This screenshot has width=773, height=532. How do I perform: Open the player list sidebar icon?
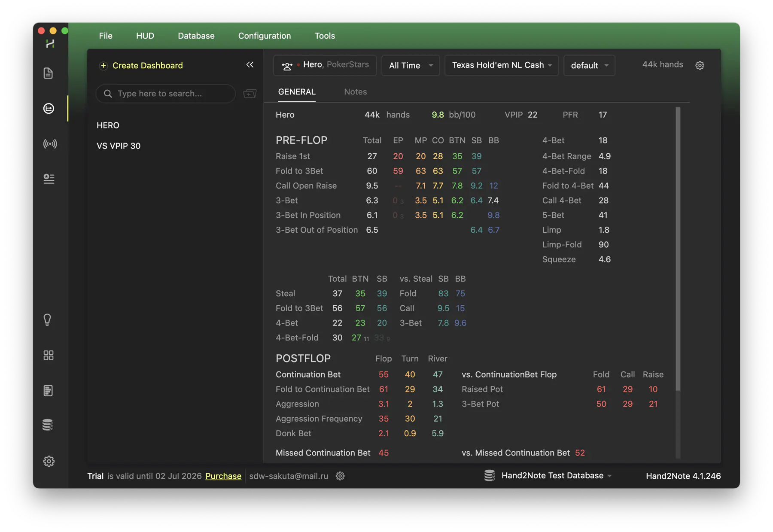click(x=49, y=178)
